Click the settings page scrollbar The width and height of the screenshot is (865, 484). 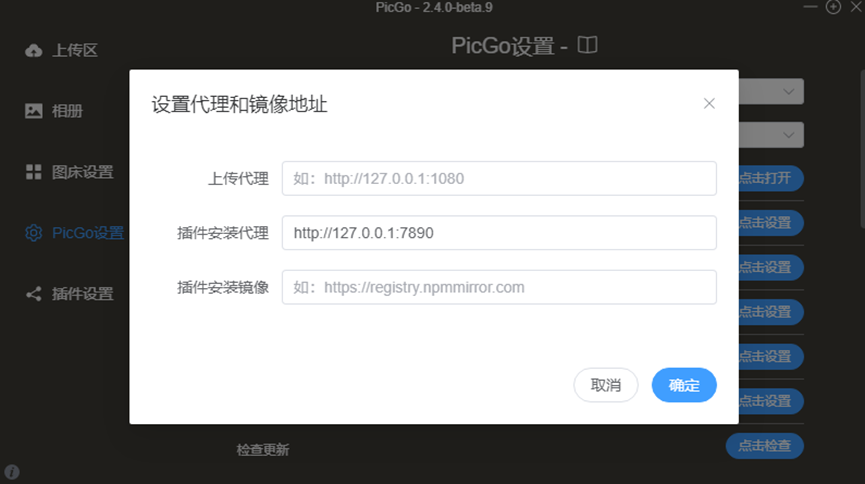tap(862, 149)
